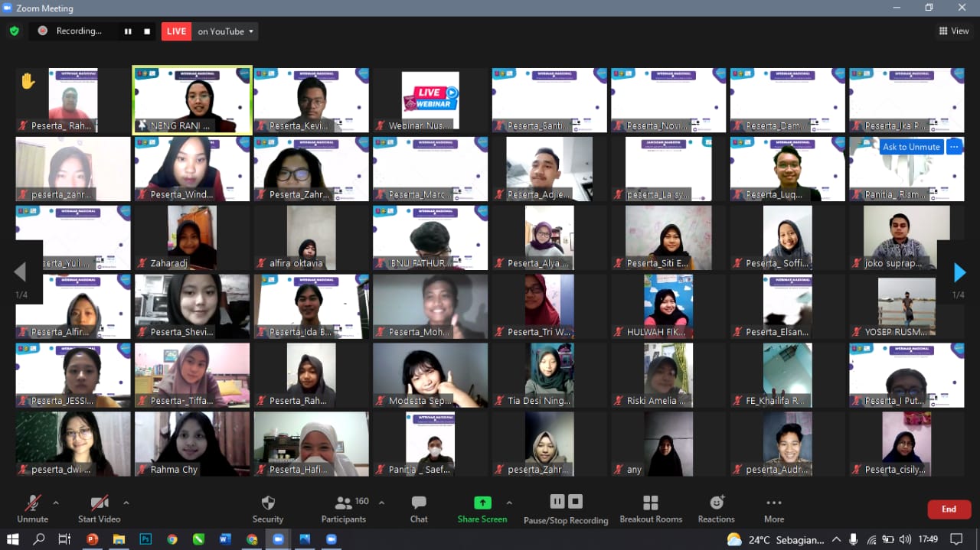The image size is (980, 550).
Task: Open the View layout menu
Action: click(x=954, y=31)
